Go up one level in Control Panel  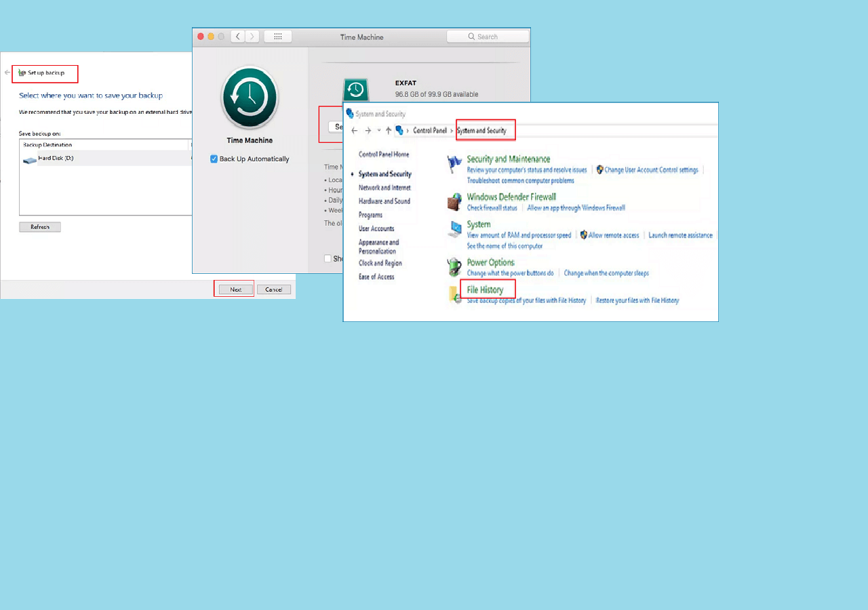389,131
